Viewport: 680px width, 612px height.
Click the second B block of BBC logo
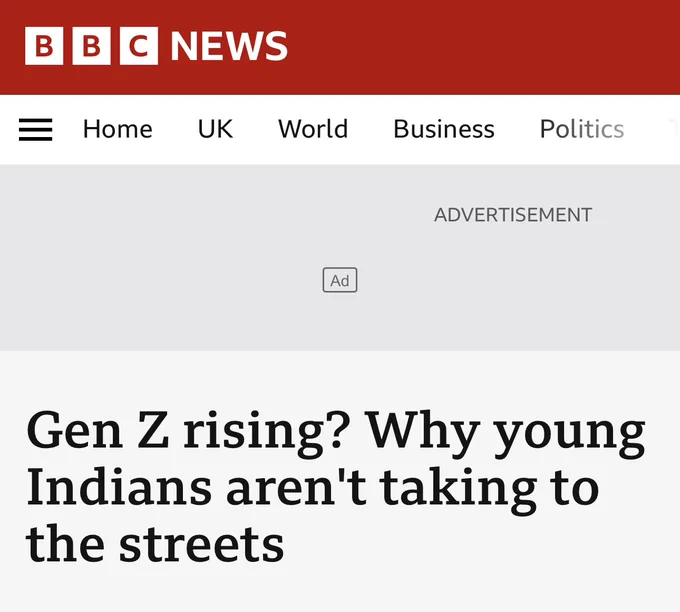point(92,46)
